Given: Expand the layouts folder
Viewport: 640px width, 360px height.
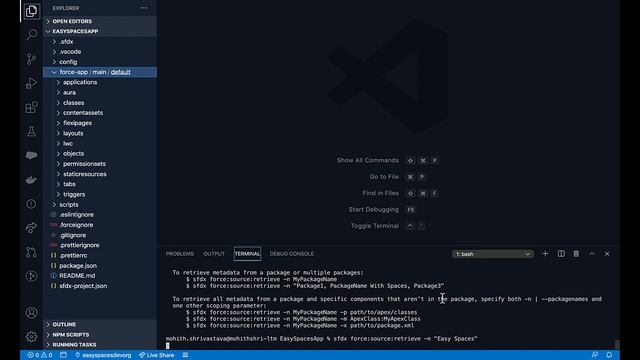Looking at the screenshot, I should point(100,133).
